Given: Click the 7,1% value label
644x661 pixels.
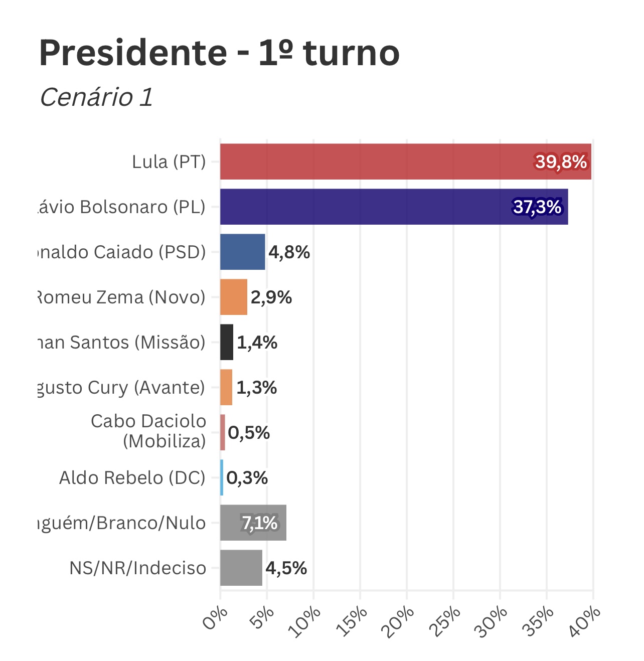Looking at the screenshot, I should coord(259,523).
